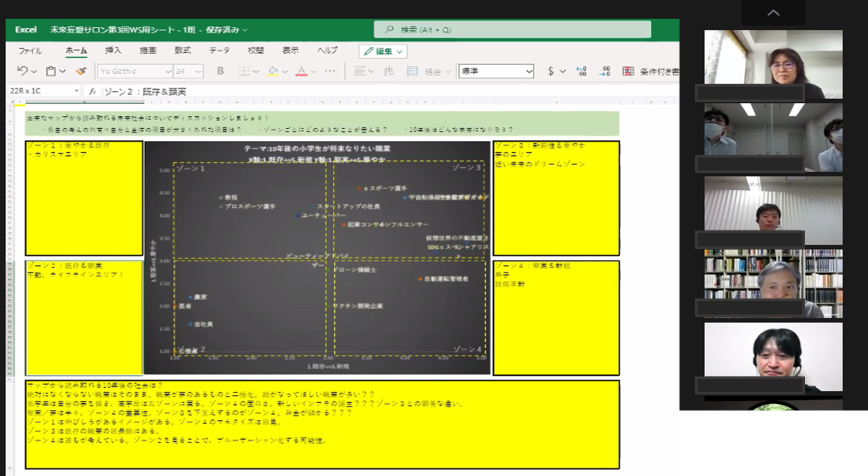Switch to the 挿入 ribbon tab
Image resolution: width=868 pixels, height=476 pixels.
click(x=112, y=50)
